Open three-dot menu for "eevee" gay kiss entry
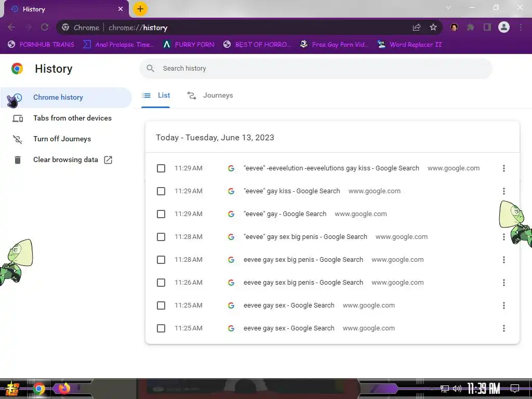 [504, 191]
